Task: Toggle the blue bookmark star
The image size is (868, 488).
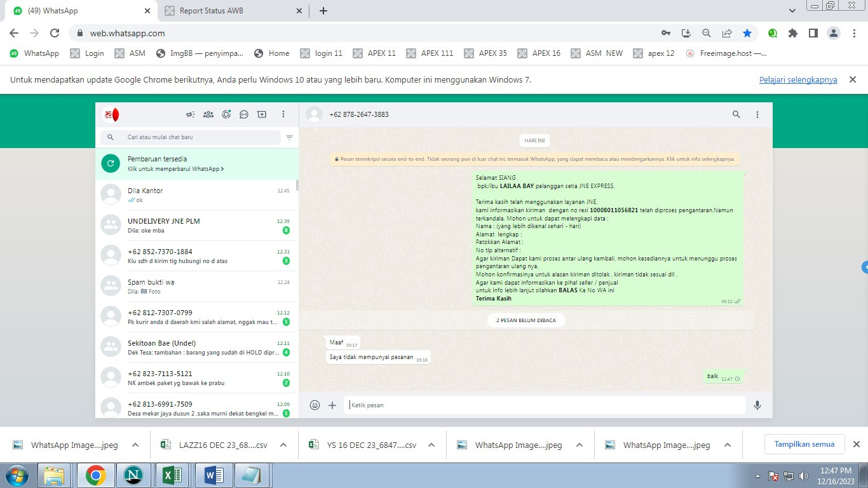Action: [x=747, y=33]
